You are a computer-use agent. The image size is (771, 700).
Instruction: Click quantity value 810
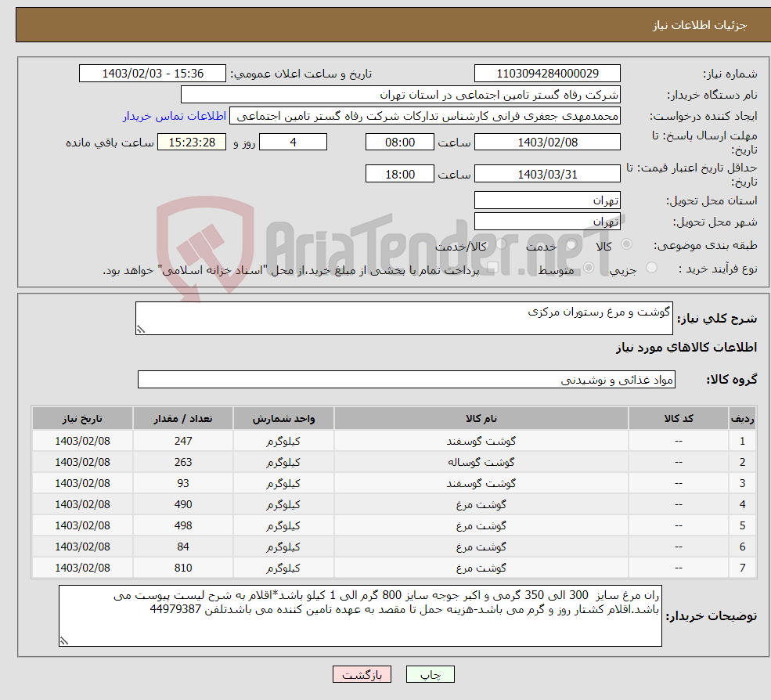[183, 568]
